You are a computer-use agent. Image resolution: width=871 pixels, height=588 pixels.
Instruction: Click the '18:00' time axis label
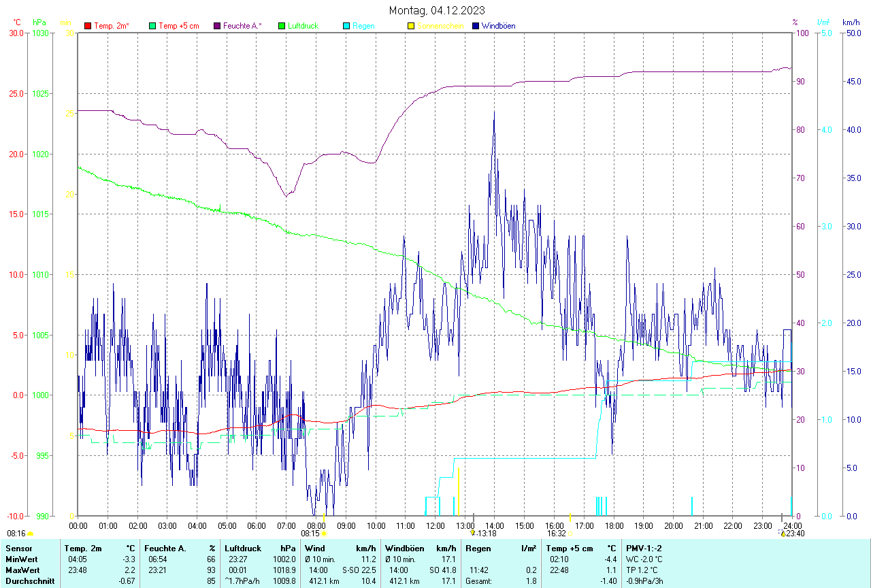(x=614, y=525)
